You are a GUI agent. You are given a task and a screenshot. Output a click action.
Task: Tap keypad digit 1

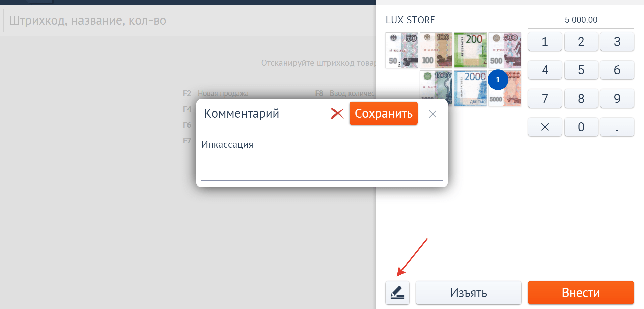click(x=545, y=42)
